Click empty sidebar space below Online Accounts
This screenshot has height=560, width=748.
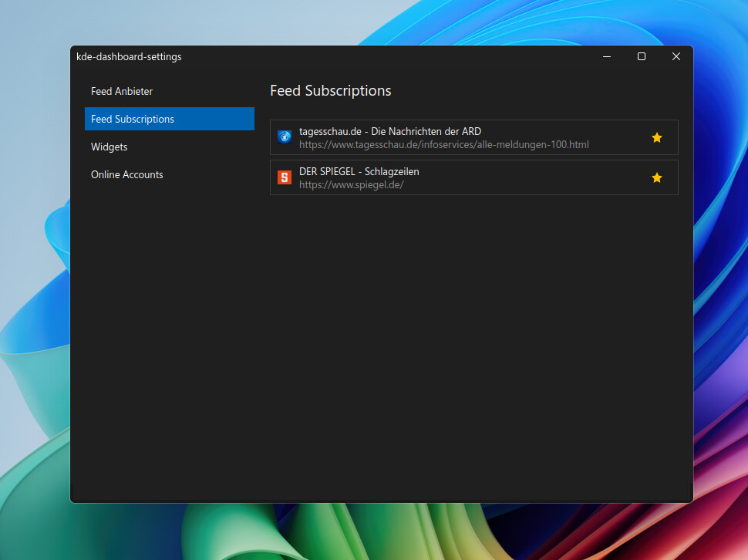(162, 347)
